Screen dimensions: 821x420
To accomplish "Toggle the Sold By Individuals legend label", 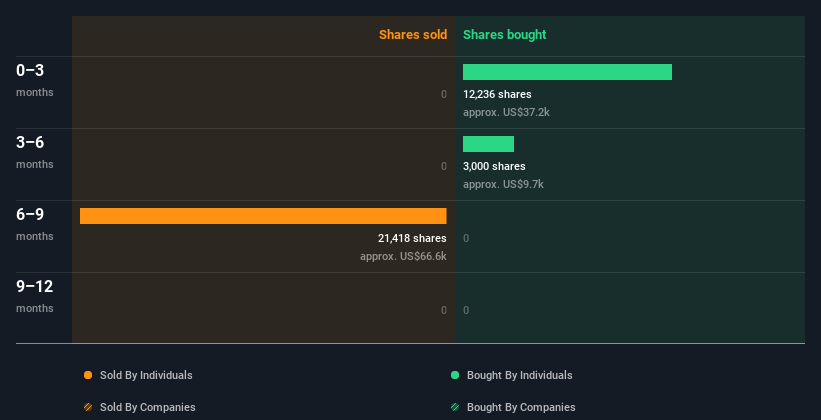I will click(146, 375).
